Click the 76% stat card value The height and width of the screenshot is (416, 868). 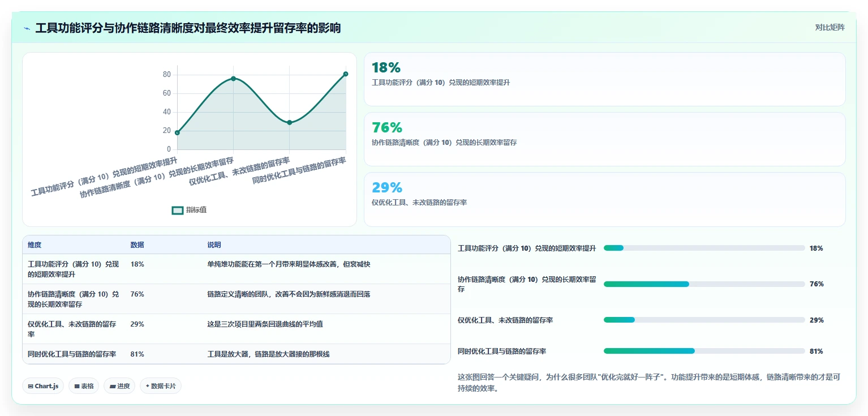(x=387, y=127)
